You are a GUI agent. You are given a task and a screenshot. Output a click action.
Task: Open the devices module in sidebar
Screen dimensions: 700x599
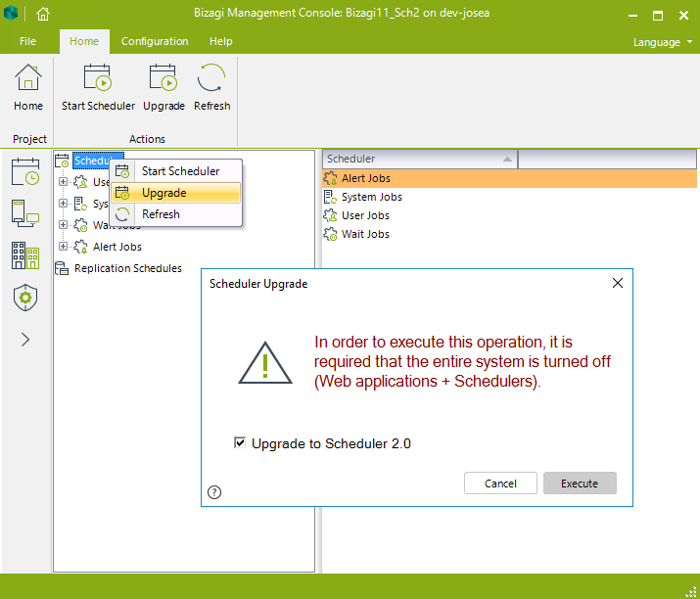[25, 213]
